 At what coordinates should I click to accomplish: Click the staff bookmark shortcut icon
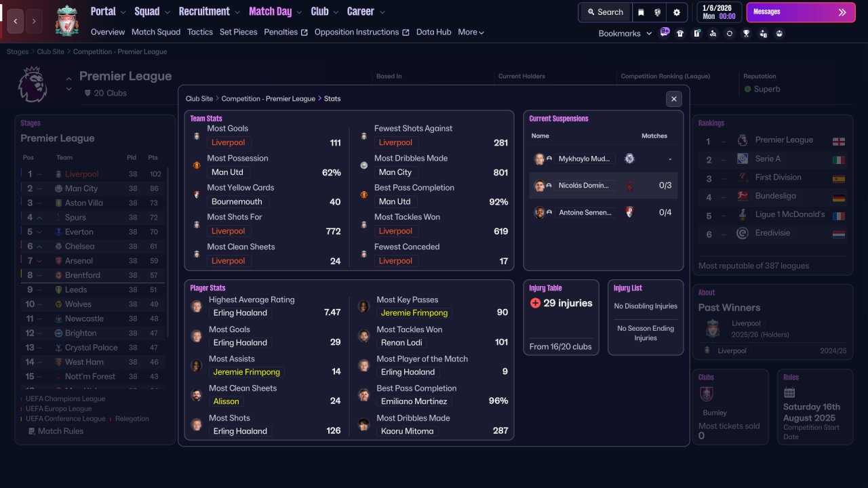pyautogui.click(x=763, y=33)
